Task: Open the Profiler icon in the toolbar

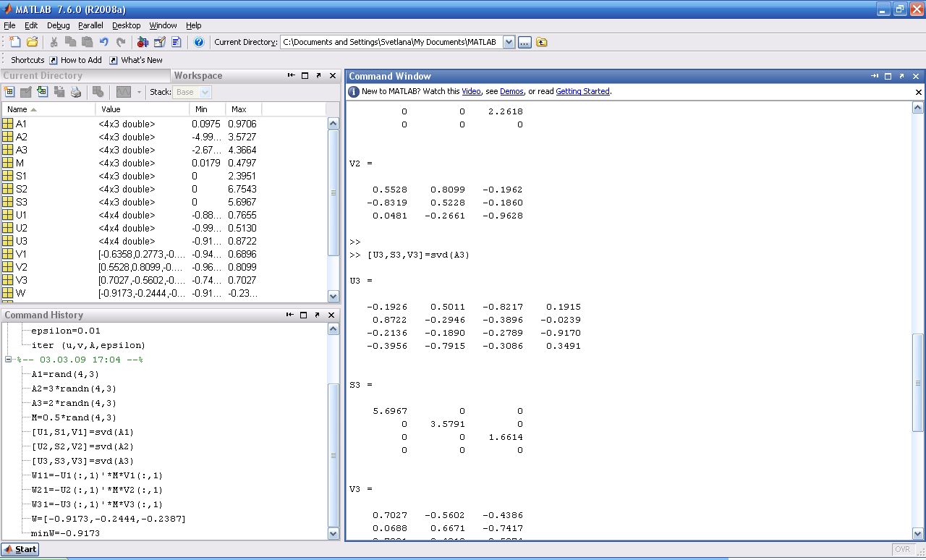Action: coord(176,42)
